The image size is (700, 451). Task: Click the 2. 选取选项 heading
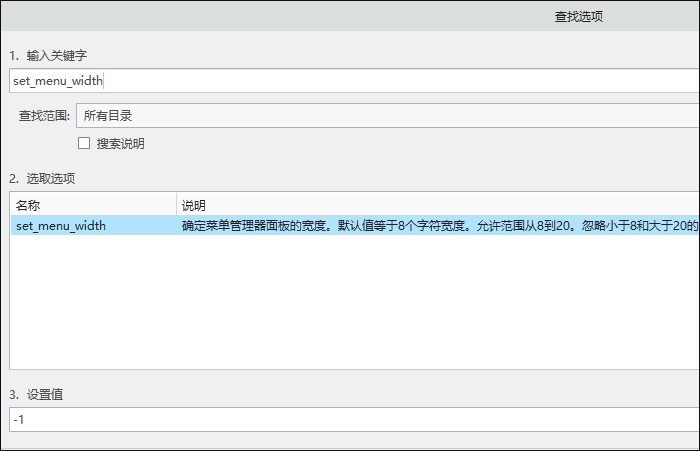(x=42, y=179)
